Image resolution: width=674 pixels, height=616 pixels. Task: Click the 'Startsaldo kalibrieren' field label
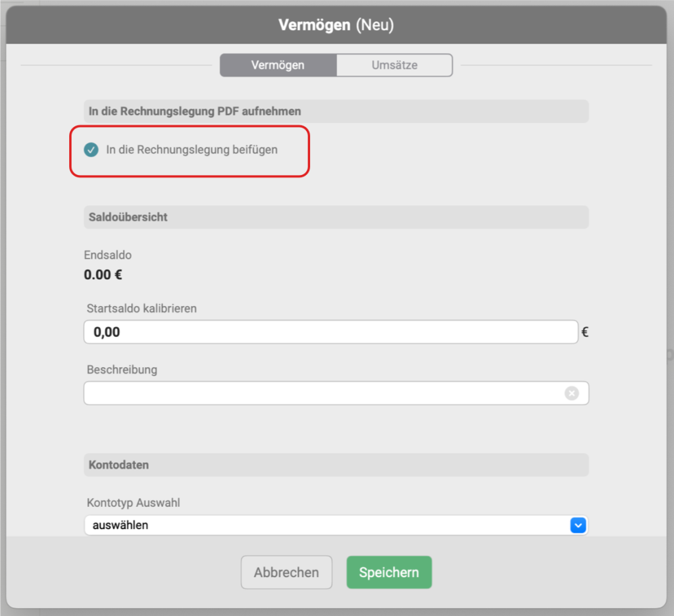pos(142,308)
